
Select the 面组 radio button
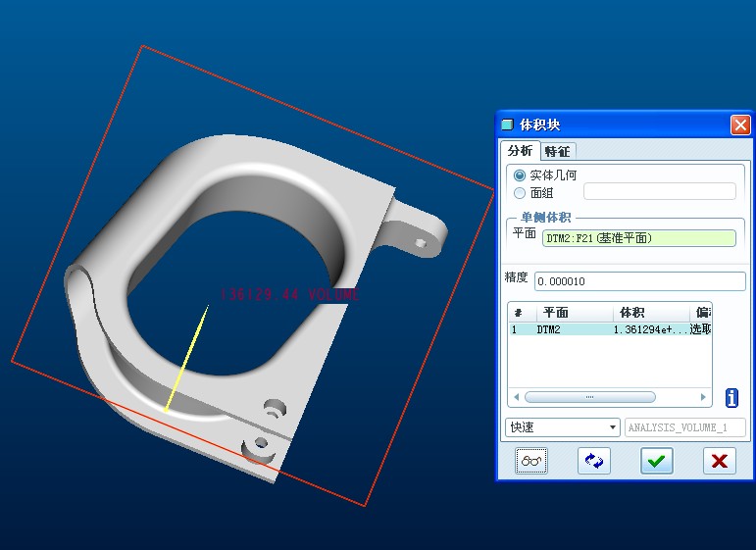(520, 193)
